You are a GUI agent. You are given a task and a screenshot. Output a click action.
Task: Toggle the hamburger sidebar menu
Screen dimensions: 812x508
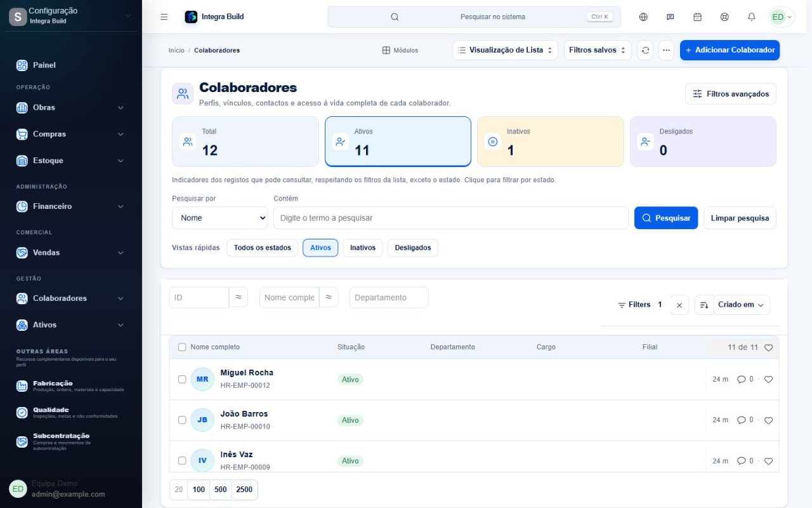click(x=164, y=17)
